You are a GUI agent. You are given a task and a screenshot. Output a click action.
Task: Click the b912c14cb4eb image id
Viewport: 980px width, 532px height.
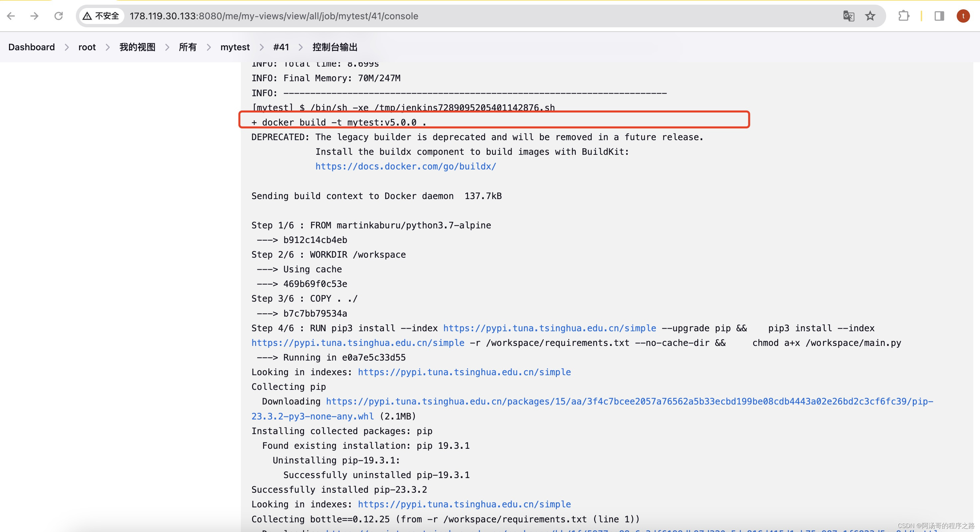point(315,240)
